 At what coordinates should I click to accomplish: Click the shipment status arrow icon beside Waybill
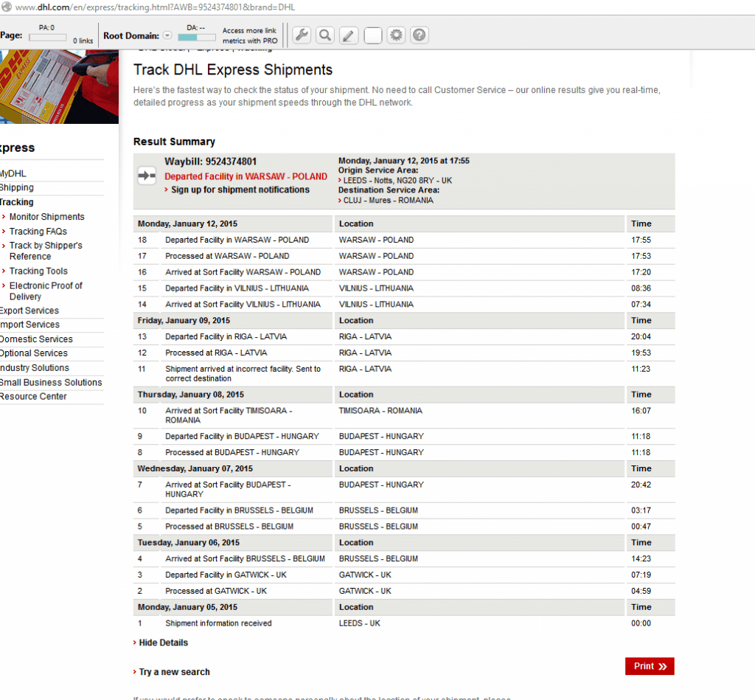click(x=147, y=176)
